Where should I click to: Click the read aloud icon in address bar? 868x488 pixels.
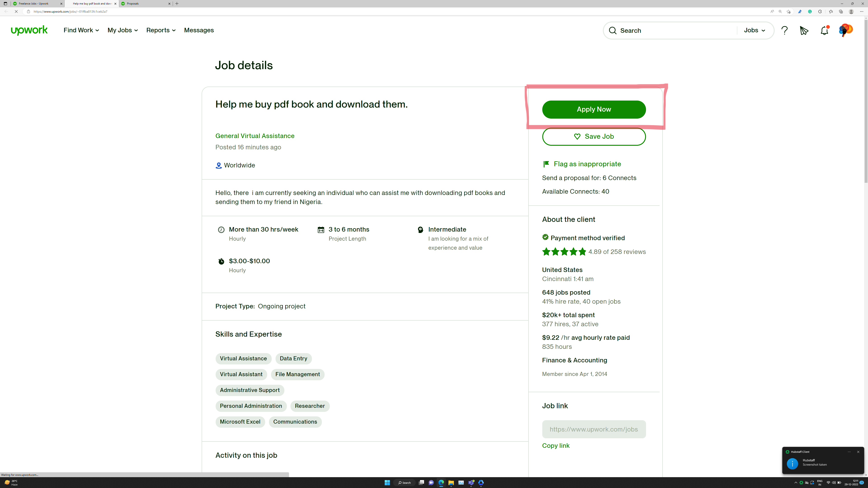pyautogui.click(x=772, y=12)
